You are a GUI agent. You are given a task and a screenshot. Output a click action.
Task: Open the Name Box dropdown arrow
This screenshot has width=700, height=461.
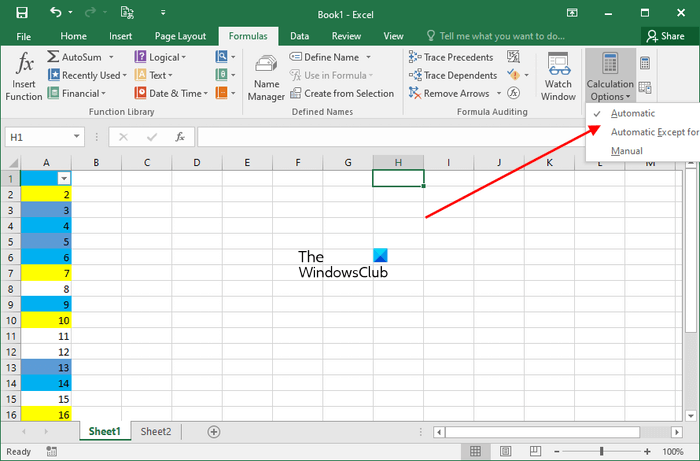pyautogui.click(x=77, y=136)
